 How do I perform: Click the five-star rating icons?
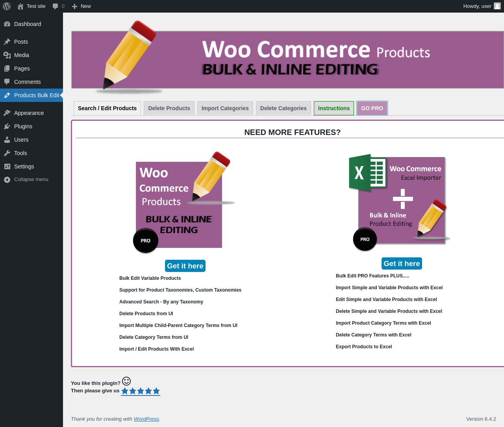pos(141,391)
